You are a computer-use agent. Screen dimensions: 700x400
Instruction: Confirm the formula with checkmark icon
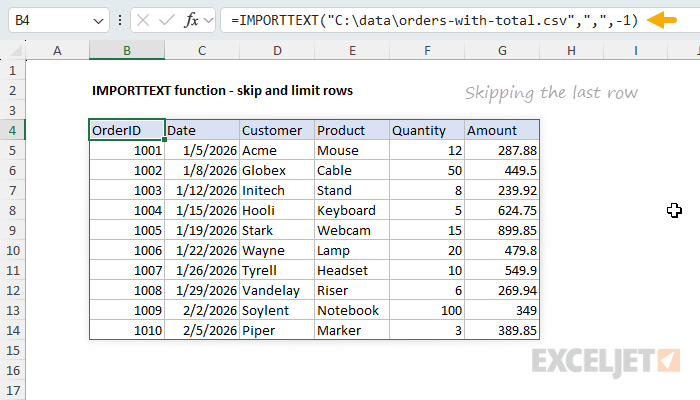coord(167,21)
